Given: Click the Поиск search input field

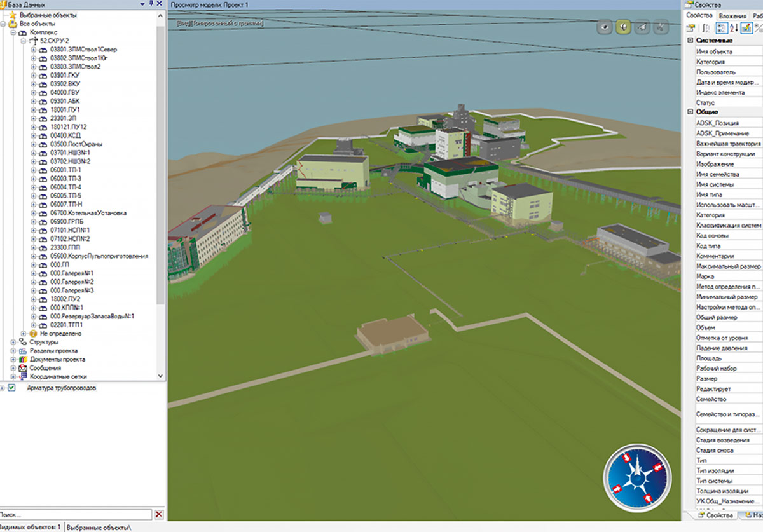Looking at the screenshot, I should (x=75, y=514).
